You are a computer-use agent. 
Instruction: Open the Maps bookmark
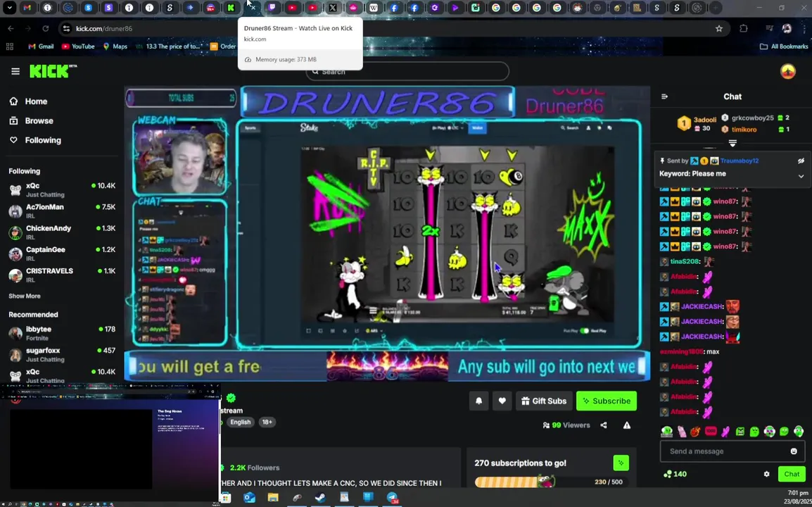115,46
